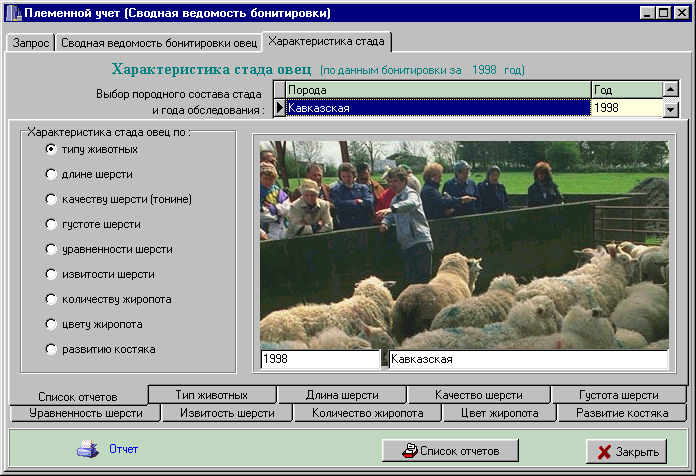Select radio option 'длине шерсти'
Image resolution: width=696 pixels, height=476 pixels.
(x=50, y=174)
